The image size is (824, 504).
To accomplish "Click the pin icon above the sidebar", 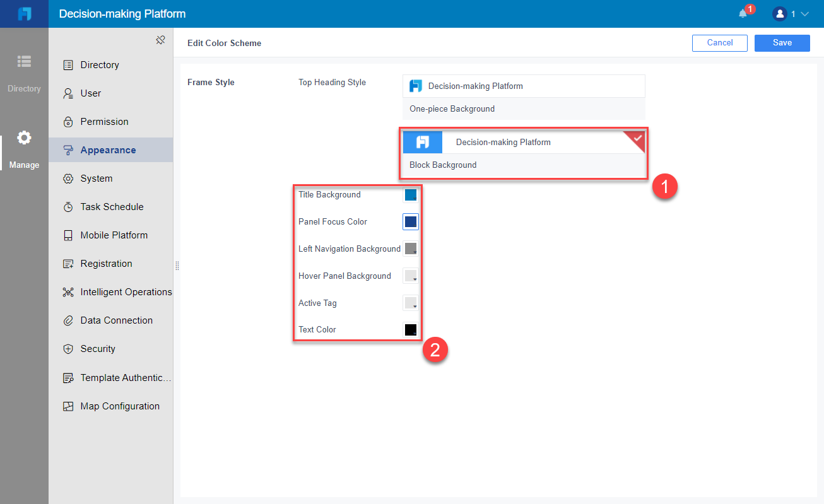I will [161, 39].
